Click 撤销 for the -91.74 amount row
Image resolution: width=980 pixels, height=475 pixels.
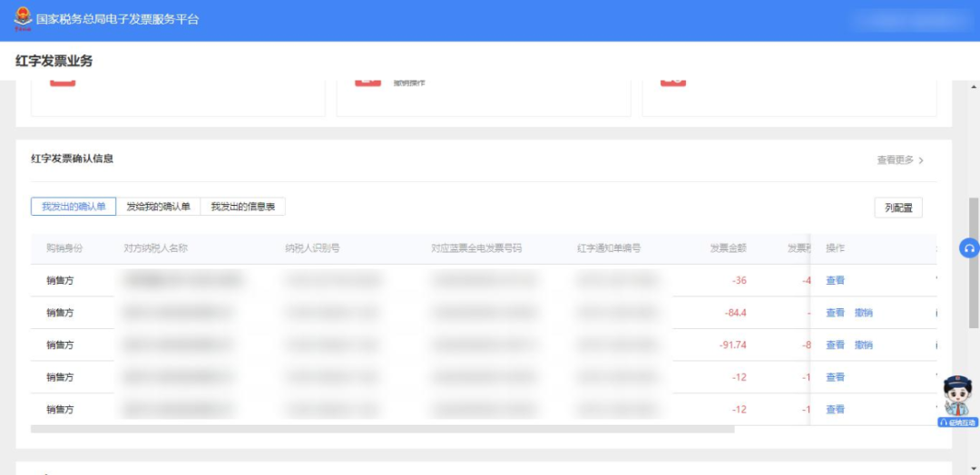coord(864,344)
